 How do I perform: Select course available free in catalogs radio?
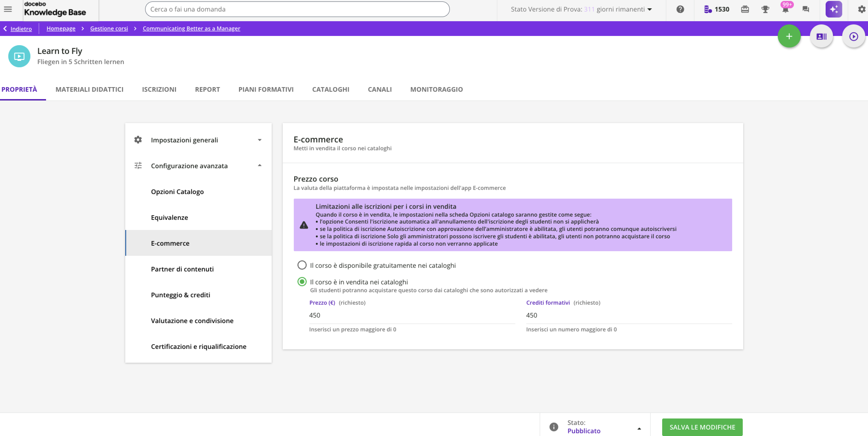302,265
